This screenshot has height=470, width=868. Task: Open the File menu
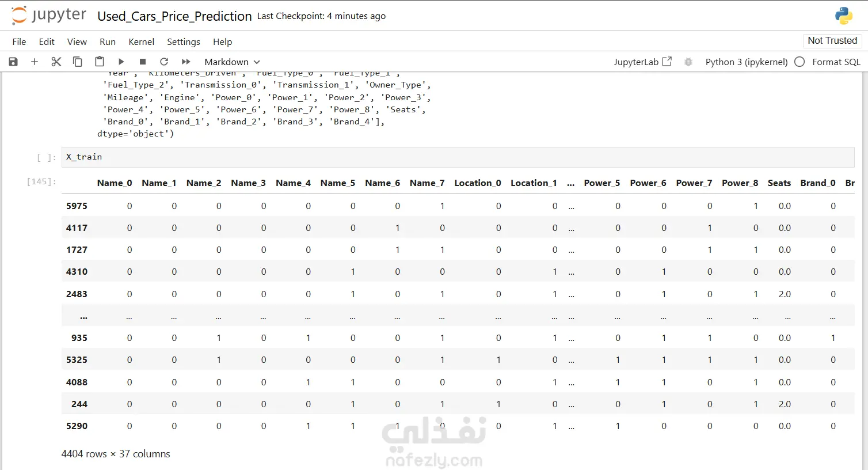19,41
